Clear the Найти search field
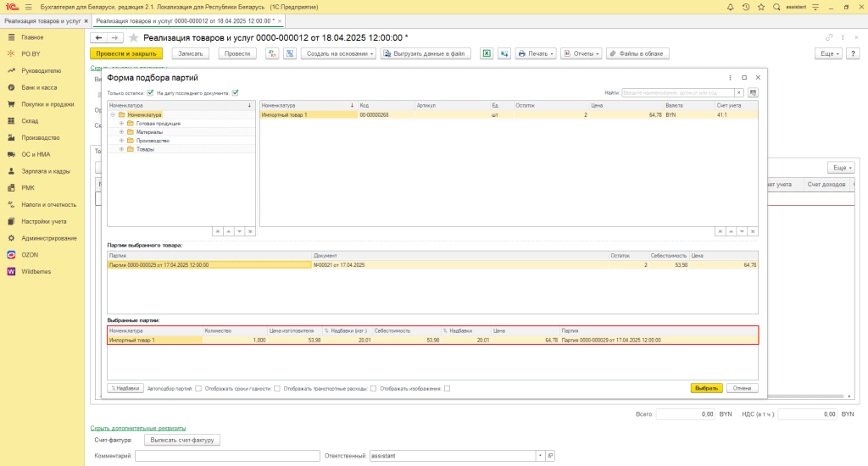The height and width of the screenshot is (466, 868). (x=738, y=93)
